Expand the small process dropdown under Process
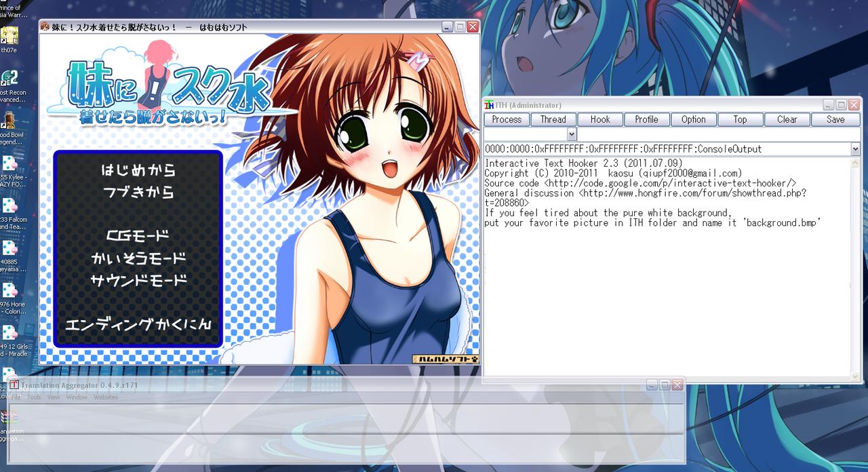 (571, 134)
